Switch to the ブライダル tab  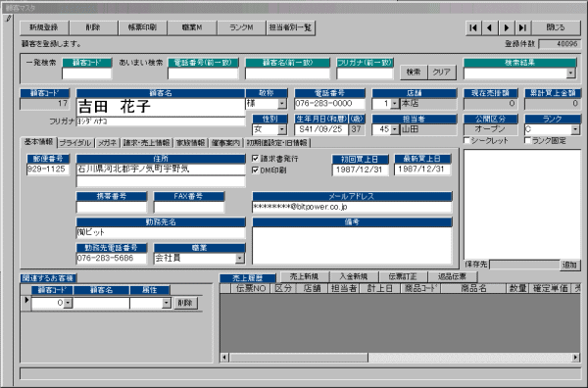(x=75, y=143)
